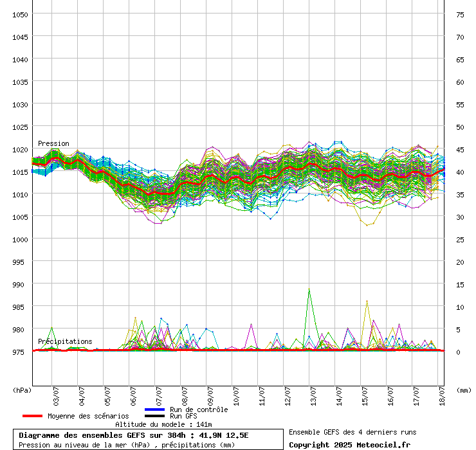Click the 'Run GFS' legend text

coord(183,416)
